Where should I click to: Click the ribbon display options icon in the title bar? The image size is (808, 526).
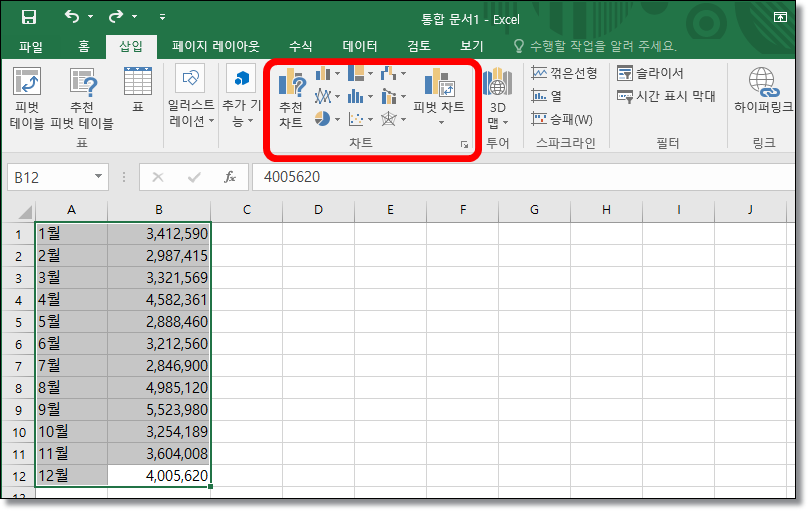pyautogui.click(x=780, y=18)
